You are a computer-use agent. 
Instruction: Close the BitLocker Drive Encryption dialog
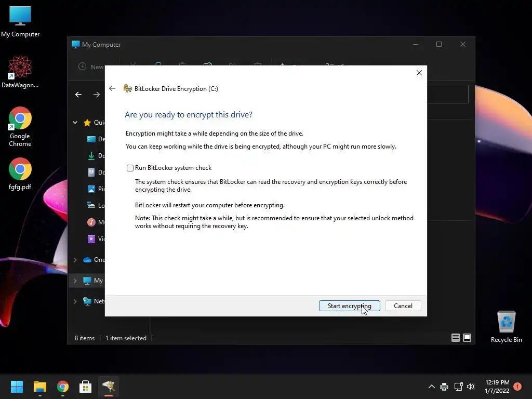(x=419, y=73)
